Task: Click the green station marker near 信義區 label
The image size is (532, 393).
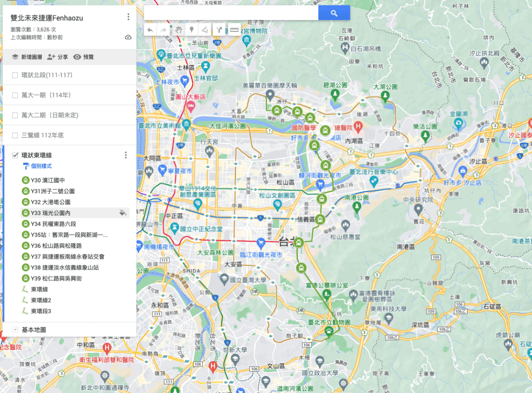Action: pyautogui.click(x=320, y=220)
